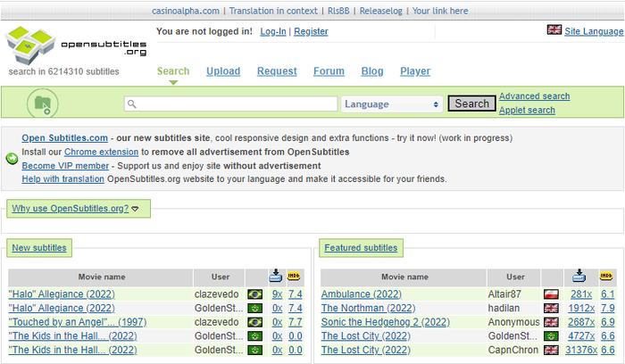The image size is (625, 364).
Task: Click the OpenSubtitles.org logo
Action: pos(76,45)
